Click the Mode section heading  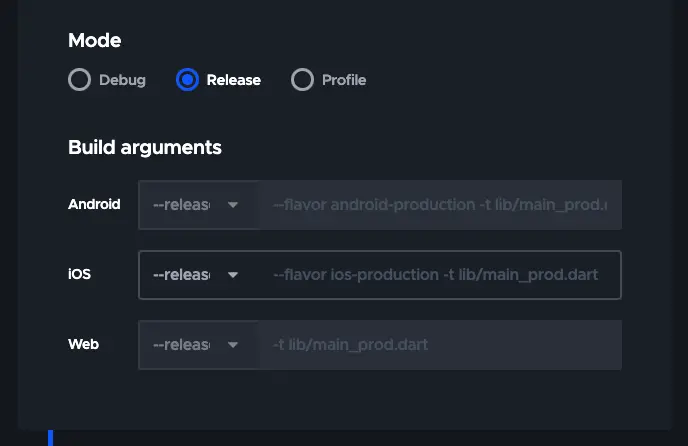[94, 41]
